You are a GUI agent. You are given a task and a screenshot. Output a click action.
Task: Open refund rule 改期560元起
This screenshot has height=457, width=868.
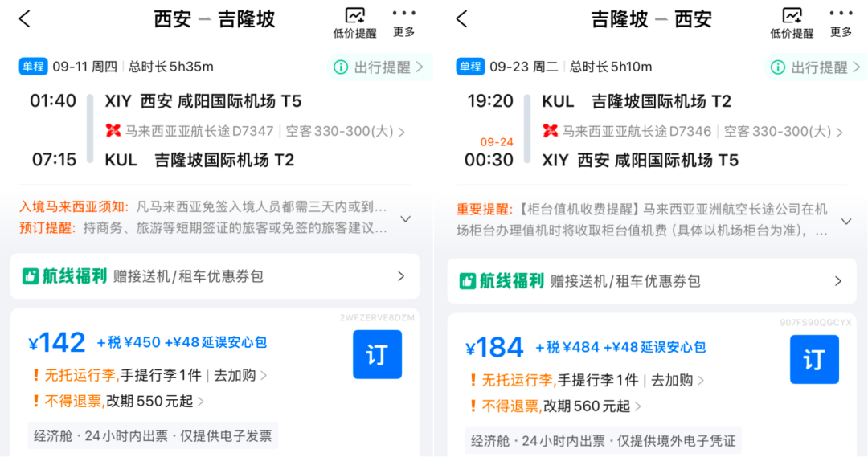[592, 406]
